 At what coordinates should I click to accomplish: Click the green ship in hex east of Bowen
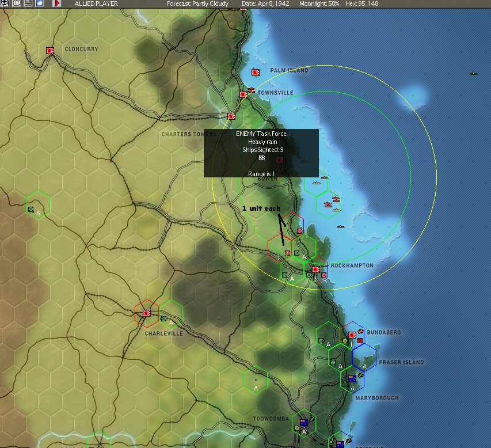pos(324,178)
